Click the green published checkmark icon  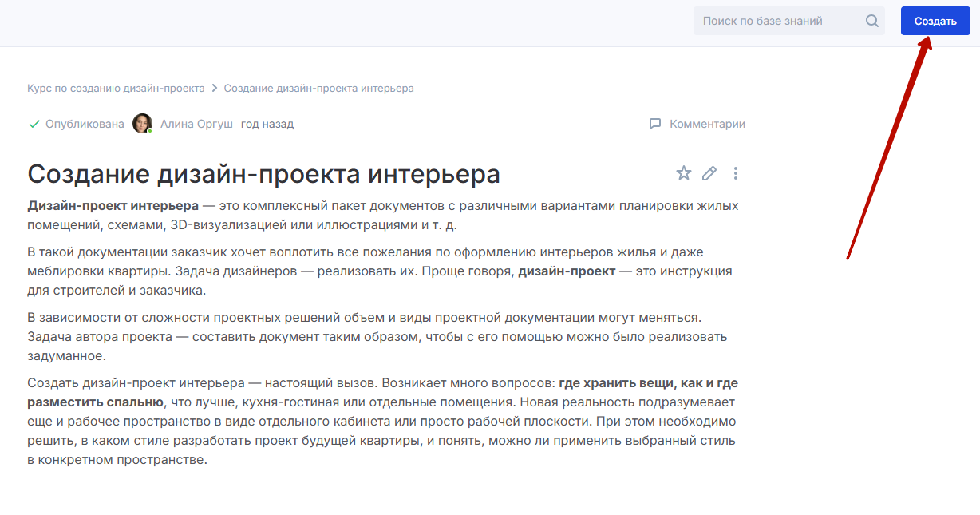coord(34,124)
